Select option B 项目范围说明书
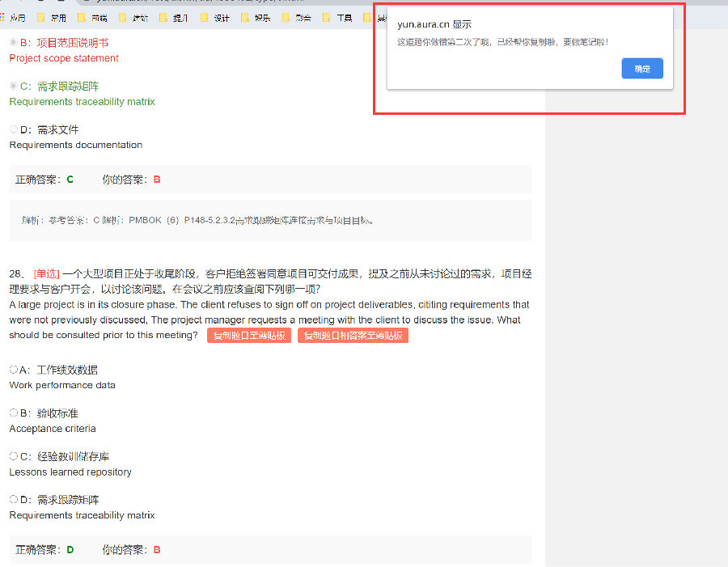Image resolution: width=728 pixels, height=567 pixels. click(14, 43)
